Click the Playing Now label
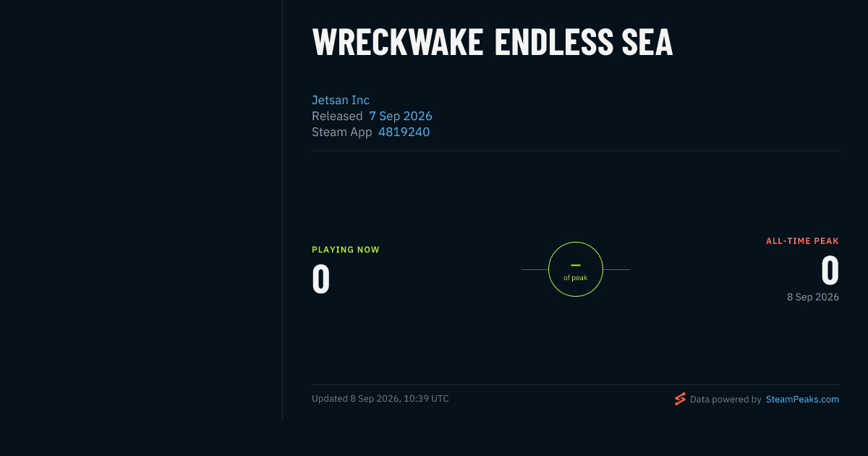Image resolution: width=868 pixels, height=456 pixels. click(x=346, y=250)
